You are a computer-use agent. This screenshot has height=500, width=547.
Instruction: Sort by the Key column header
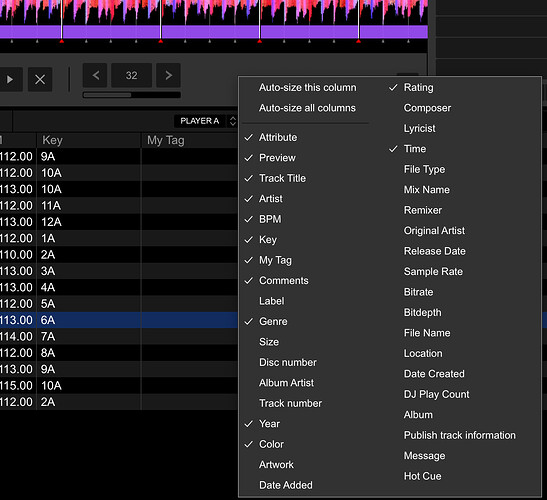click(x=89, y=140)
